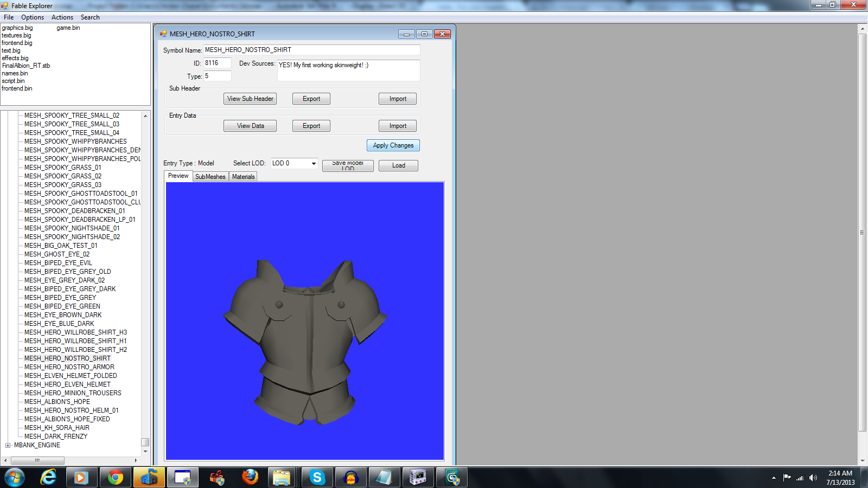The width and height of the screenshot is (868, 488).
Task: Open Skype from the taskbar
Action: point(317,478)
